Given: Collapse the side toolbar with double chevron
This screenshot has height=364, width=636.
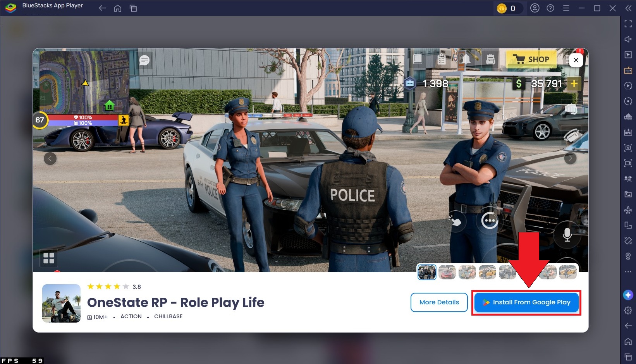Looking at the screenshot, I should tap(628, 8).
